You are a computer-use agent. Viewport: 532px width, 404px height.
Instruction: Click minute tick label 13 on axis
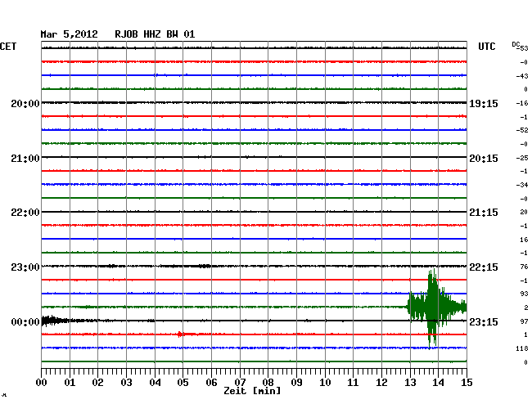(x=410, y=383)
